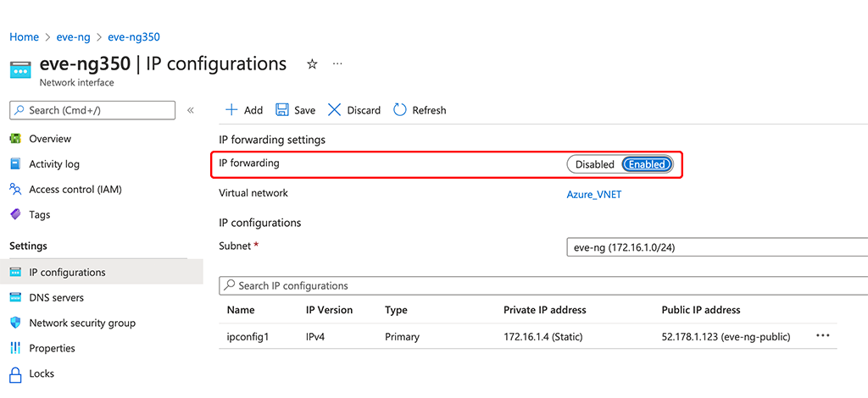Click the Add button label
Image resolution: width=868 pixels, height=398 pixels.
point(253,110)
